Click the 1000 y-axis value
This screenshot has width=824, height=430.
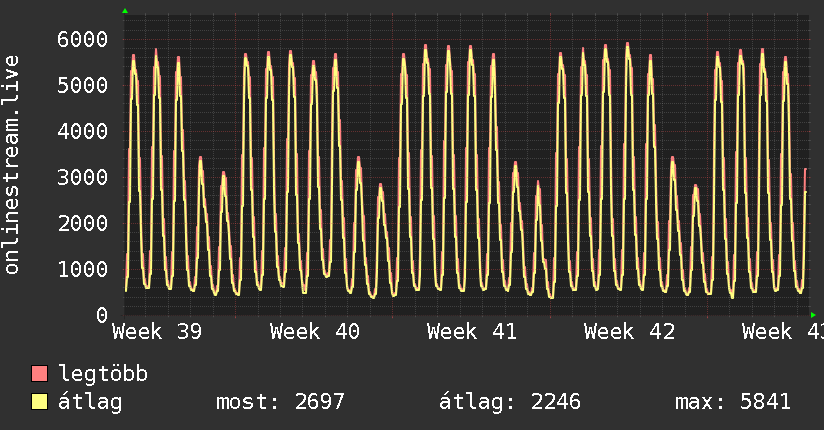pos(83,269)
